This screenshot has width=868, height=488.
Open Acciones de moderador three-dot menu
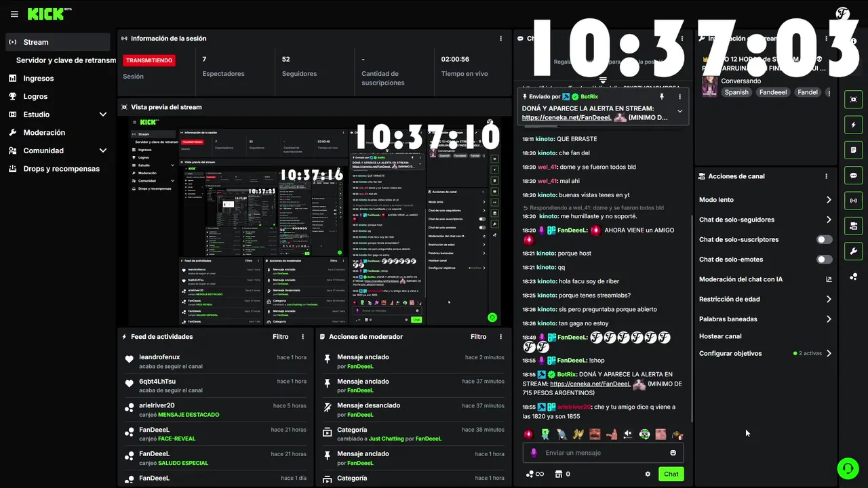point(501,337)
